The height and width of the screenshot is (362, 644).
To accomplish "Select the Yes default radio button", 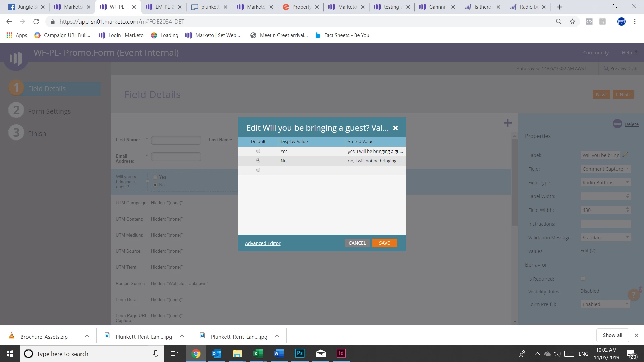I will [258, 151].
